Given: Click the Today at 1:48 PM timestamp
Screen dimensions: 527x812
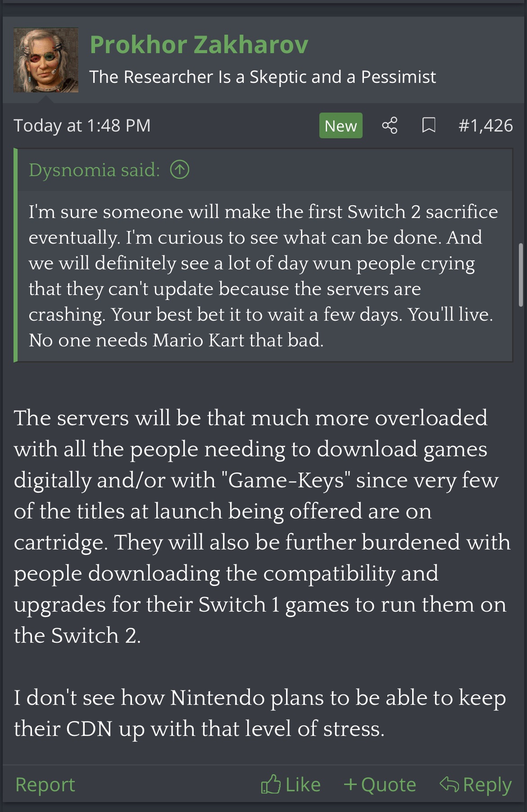Looking at the screenshot, I should 82,125.
